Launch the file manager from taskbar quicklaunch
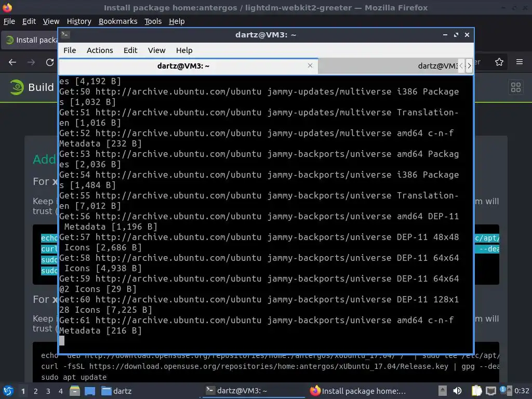 click(x=75, y=391)
